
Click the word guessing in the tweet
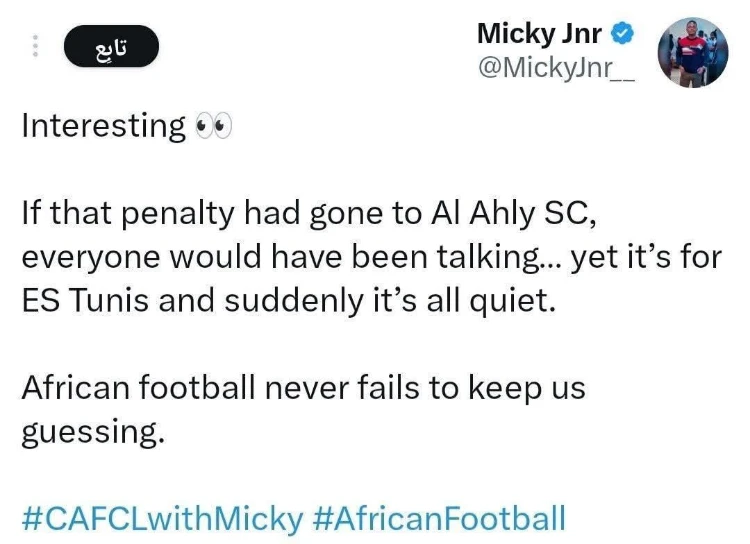[x=92, y=432]
